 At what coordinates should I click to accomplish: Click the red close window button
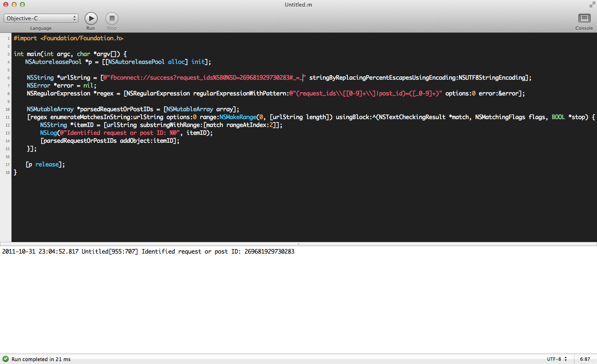pyautogui.click(x=6, y=5)
